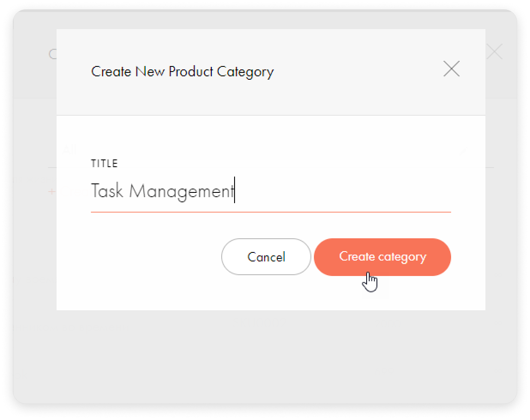This screenshot has height=420, width=530.
Task: Click the Cancel button
Action: (x=266, y=257)
